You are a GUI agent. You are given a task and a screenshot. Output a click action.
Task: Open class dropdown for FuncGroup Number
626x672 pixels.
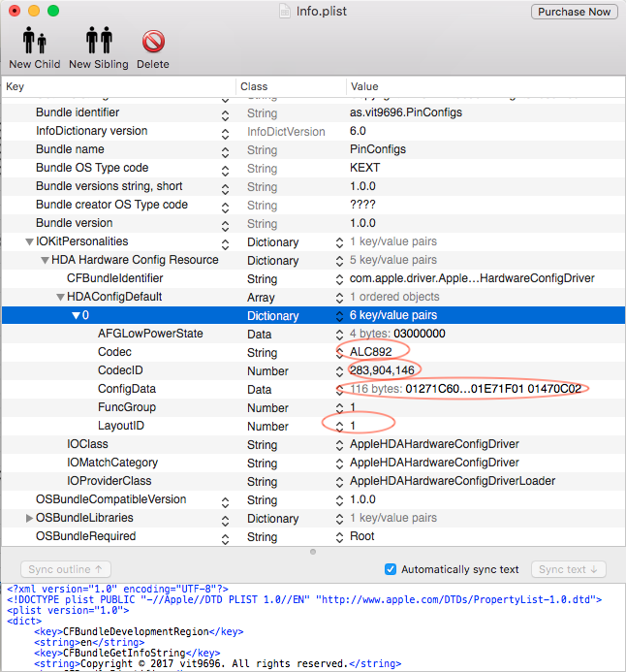coord(339,408)
